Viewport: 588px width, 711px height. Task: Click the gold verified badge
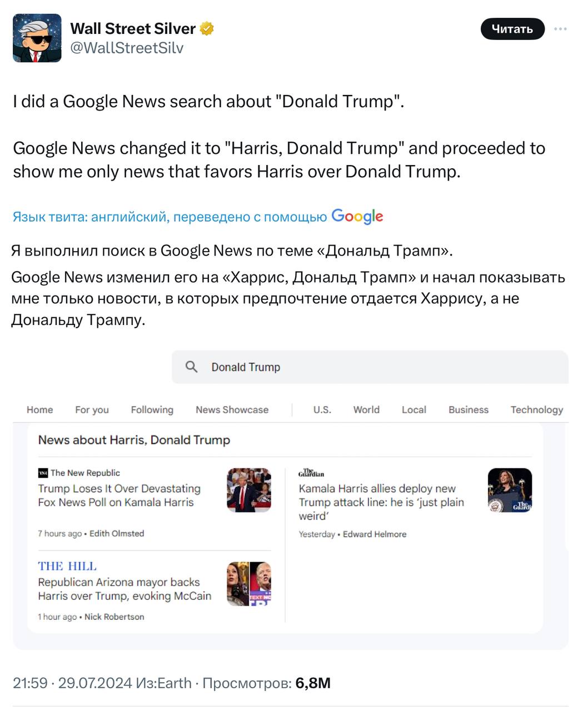207,28
